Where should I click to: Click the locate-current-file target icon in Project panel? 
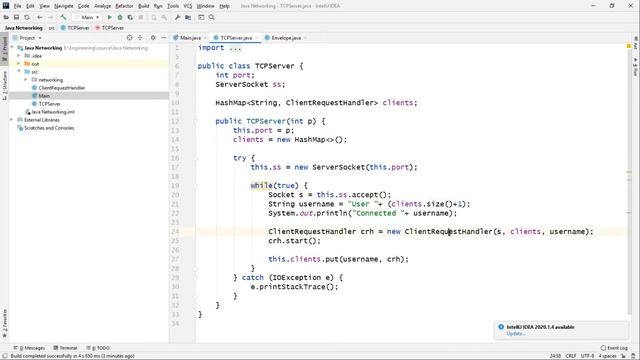click(x=129, y=38)
